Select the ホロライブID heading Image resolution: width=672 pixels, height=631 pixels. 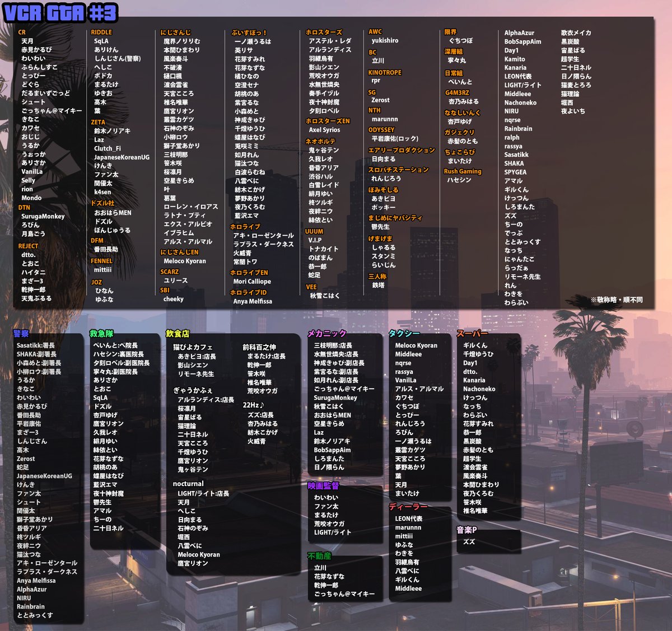point(249,292)
